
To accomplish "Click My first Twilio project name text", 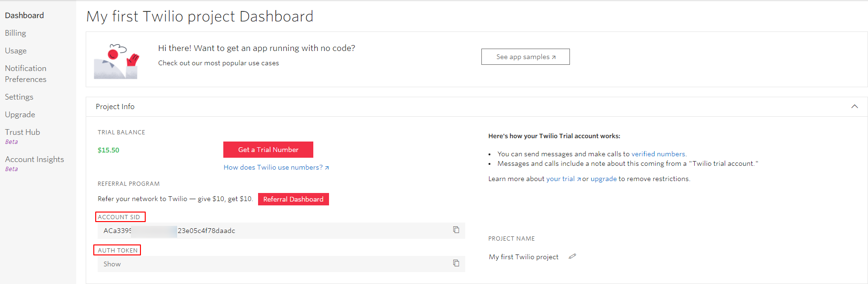I will click(x=524, y=257).
